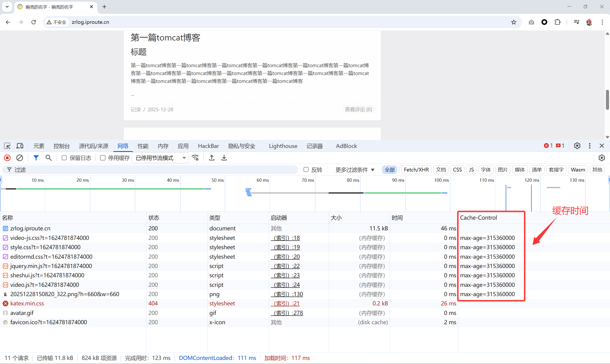Open network conditions wifi icon
610x364 pixels.
point(195,158)
